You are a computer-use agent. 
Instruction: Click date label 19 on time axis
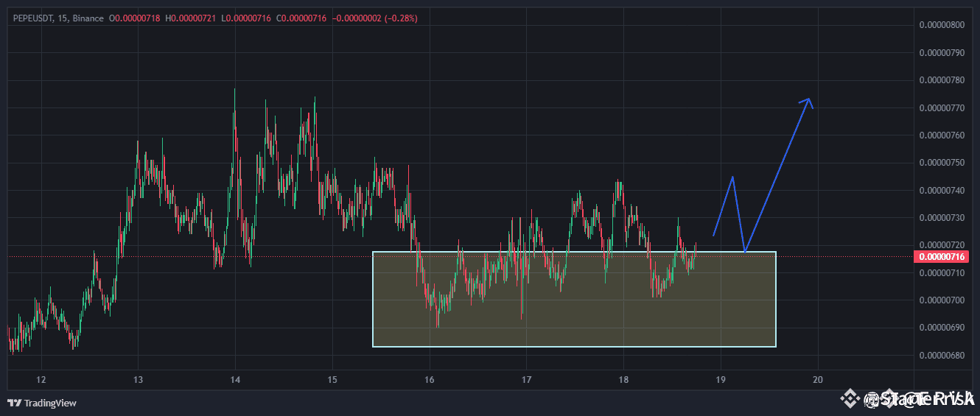tap(721, 380)
